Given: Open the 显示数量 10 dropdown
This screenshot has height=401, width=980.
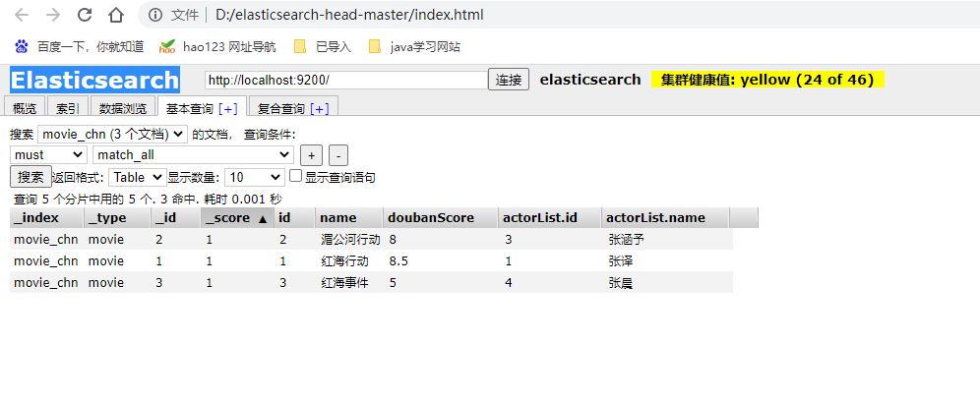Looking at the screenshot, I should click(x=255, y=177).
